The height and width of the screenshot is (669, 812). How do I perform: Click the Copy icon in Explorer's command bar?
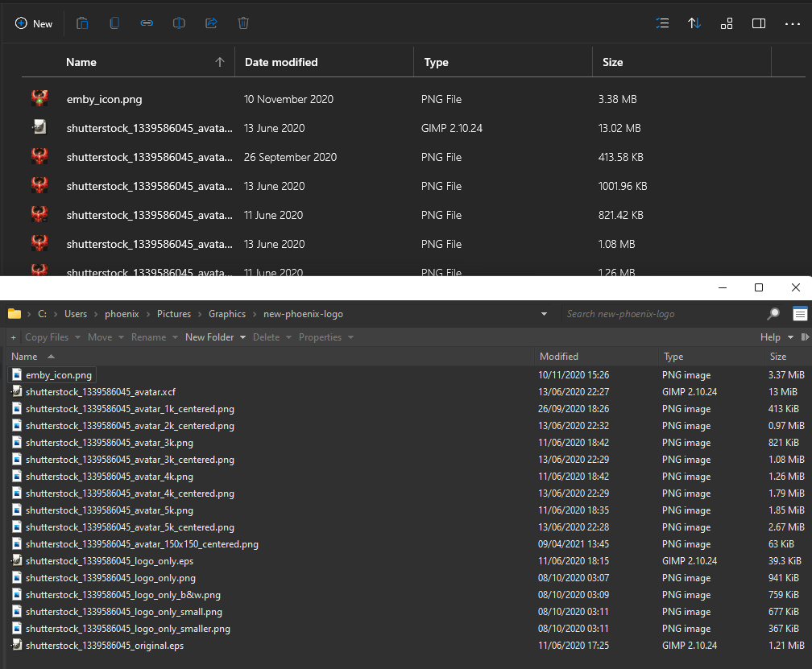[114, 23]
